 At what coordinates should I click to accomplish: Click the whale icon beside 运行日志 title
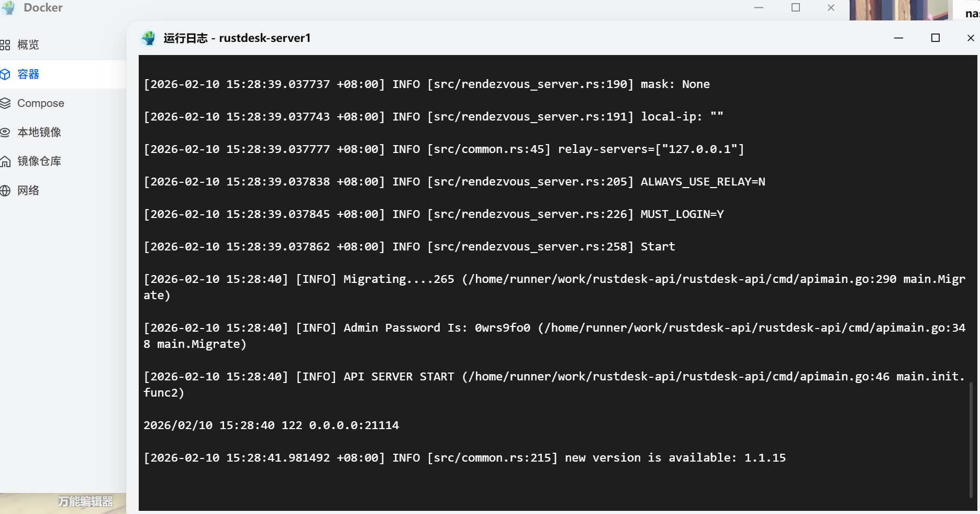[x=149, y=38]
